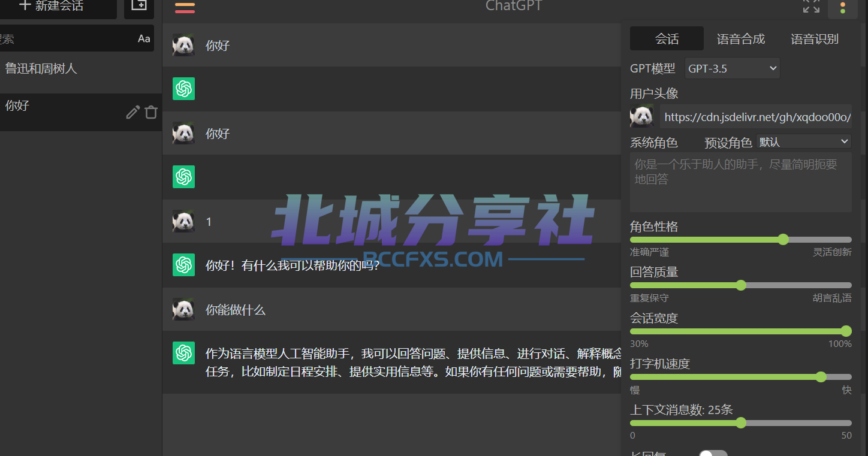Click the message text 你能做什么
Viewport: 868px width, 456px height.
coord(235,310)
